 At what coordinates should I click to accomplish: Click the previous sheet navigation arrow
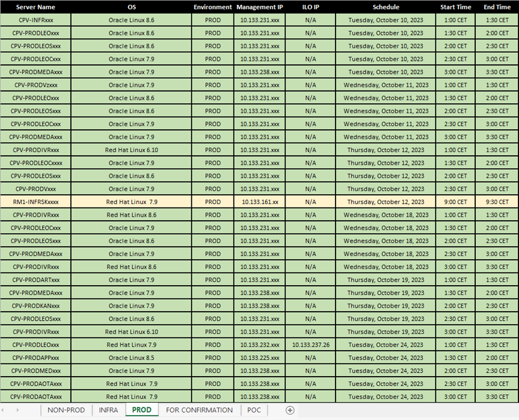[x=3, y=410]
